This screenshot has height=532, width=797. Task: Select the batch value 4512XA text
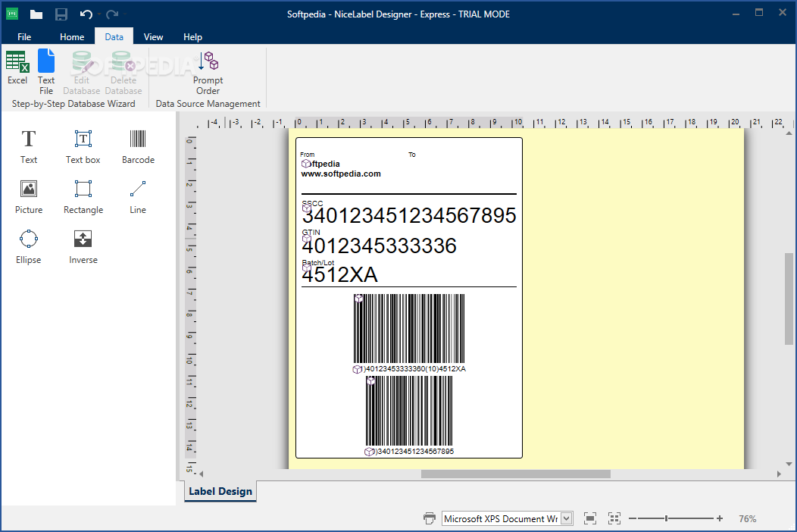click(339, 275)
